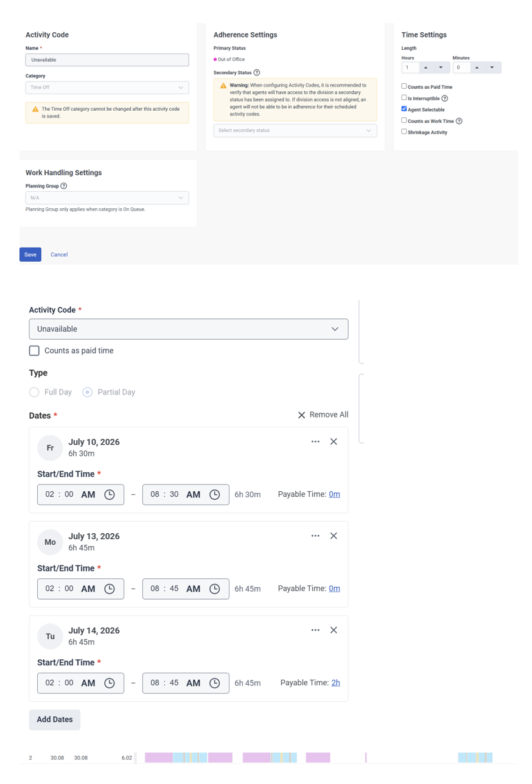532x784 pixels.
Task: Select the Partial Day type radio button
Action: 88,393
